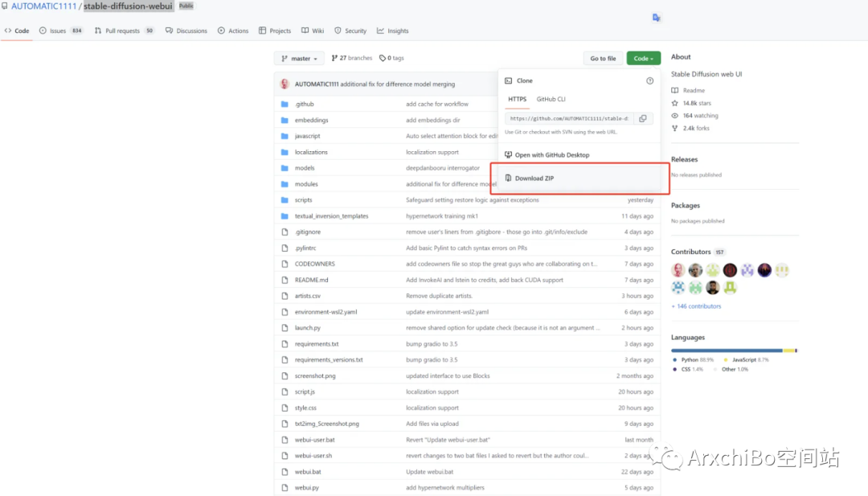Click the Contributors heading link
The height and width of the screenshot is (496, 868).
[x=691, y=252]
